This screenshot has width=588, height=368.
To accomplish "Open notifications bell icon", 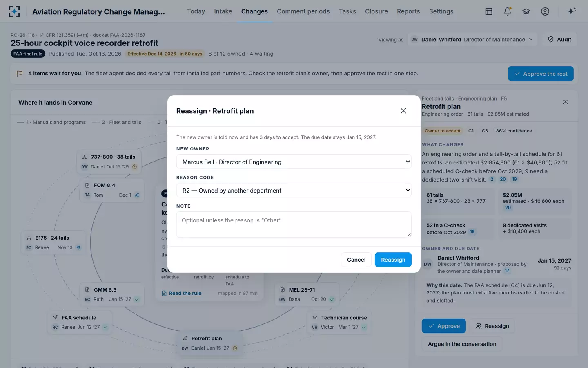I will (x=508, y=11).
